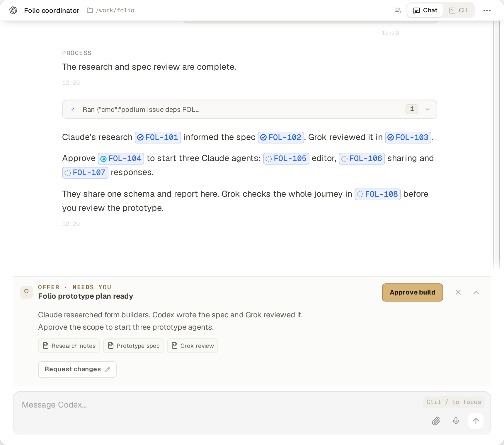Open issue FOL-102 chip
504x445 pixels.
(x=281, y=137)
